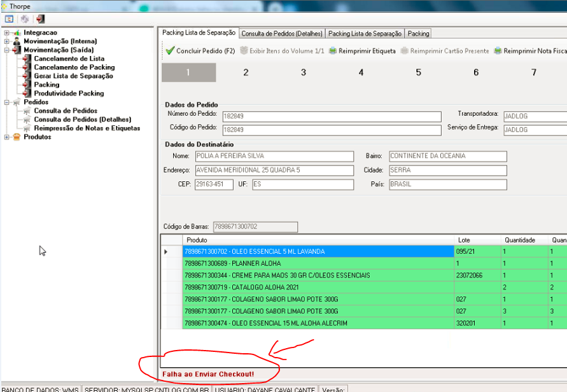The image size is (567, 392).
Task: Select volume number 6
Action: (x=476, y=73)
